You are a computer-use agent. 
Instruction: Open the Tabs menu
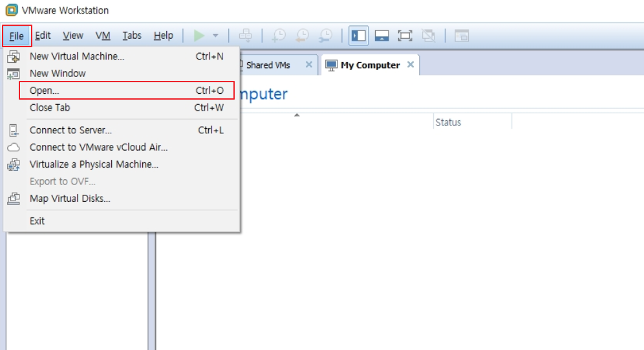(x=132, y=36)
